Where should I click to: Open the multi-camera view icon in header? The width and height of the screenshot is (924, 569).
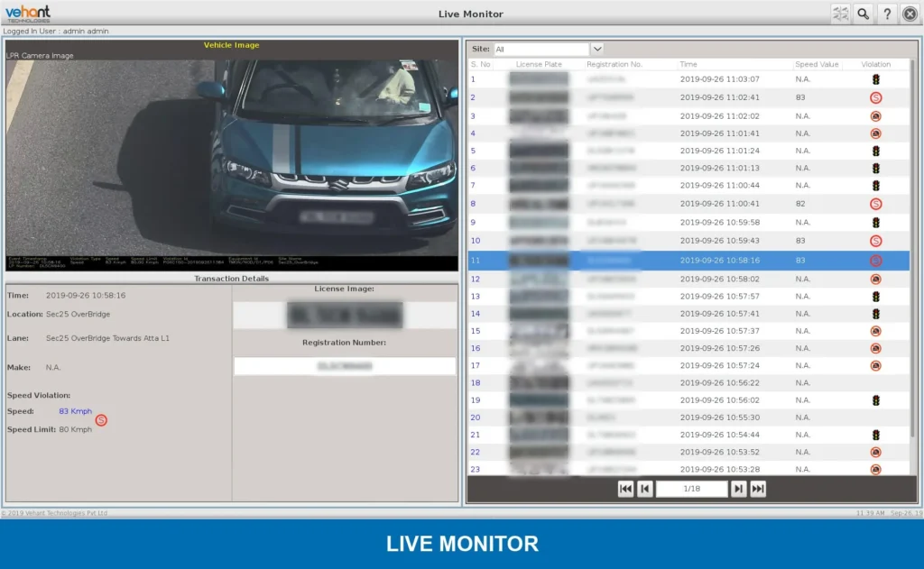840,14
